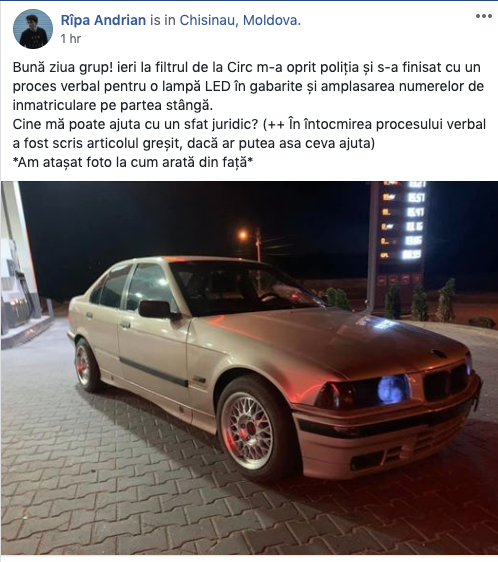The height and width of the screenshot is (562, 498).
Task: Click the orange street lamp in photo
Action: click(243, 235)
